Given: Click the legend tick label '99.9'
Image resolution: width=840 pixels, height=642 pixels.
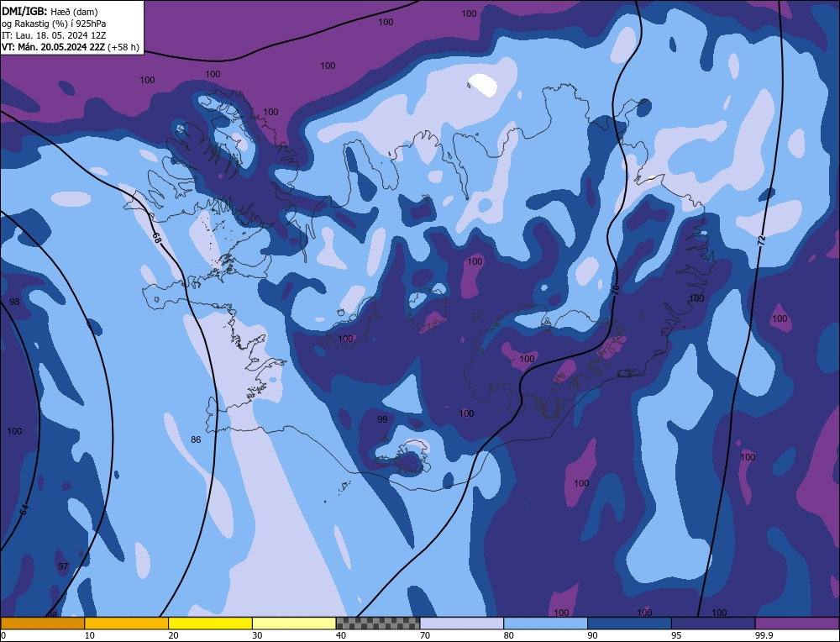Looking at the screenshot, I should click(764, 635).
